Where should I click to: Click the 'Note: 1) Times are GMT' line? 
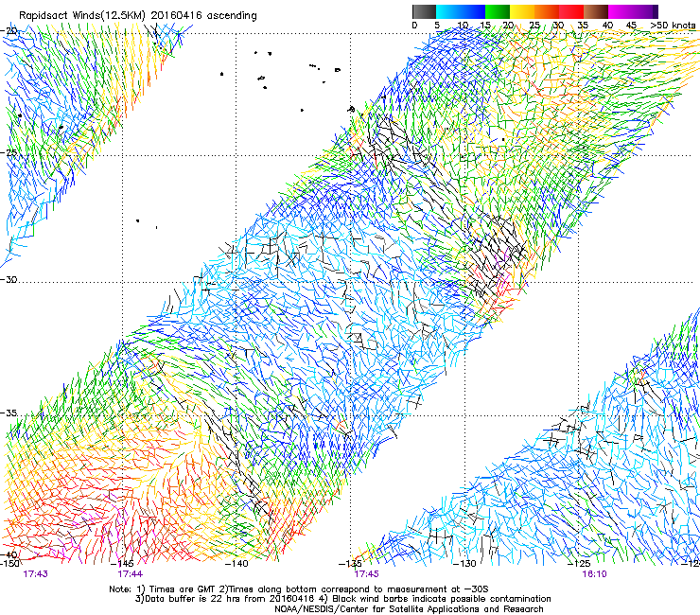299,589
